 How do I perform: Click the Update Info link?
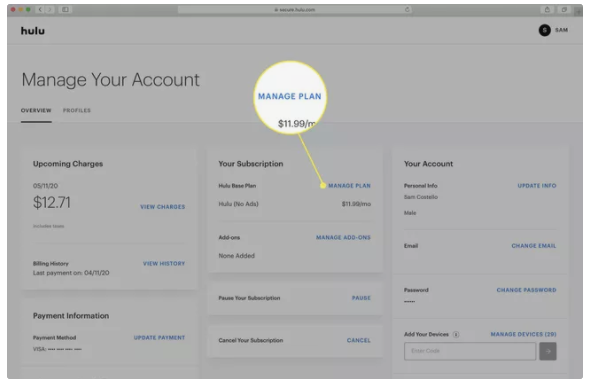[x=537, y=186]
